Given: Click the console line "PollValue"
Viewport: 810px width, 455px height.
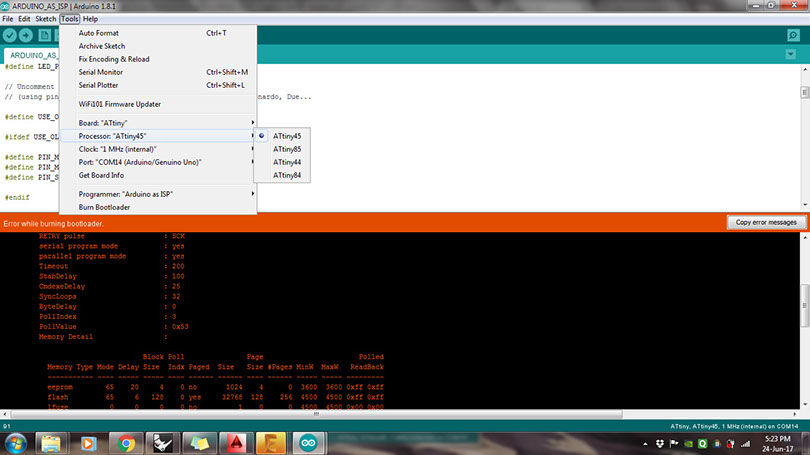Looking at the screenshot, I should [57, 327].
